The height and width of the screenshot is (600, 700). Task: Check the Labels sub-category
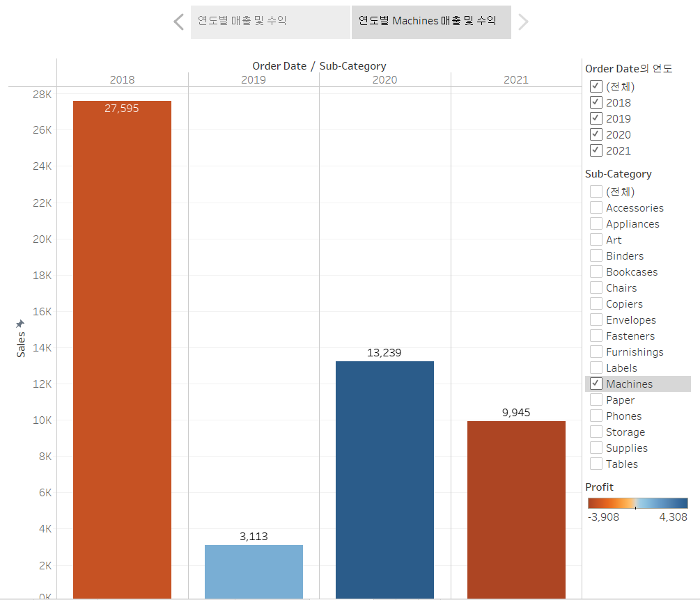click(596, 368)
